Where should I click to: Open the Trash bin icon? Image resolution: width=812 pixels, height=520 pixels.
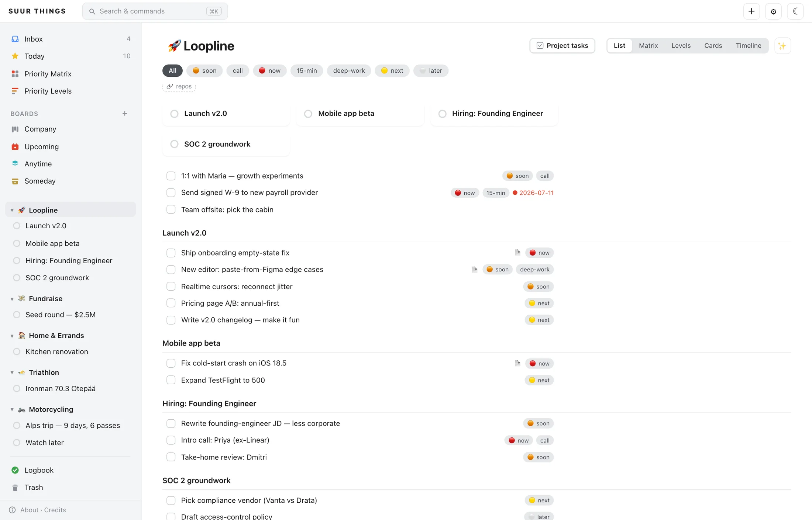(15, 488)
